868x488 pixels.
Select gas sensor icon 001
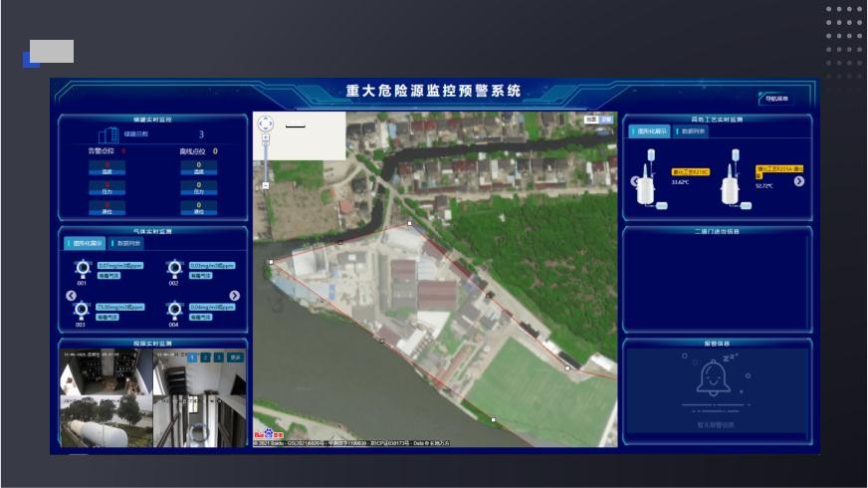click(x=83, y=269)
